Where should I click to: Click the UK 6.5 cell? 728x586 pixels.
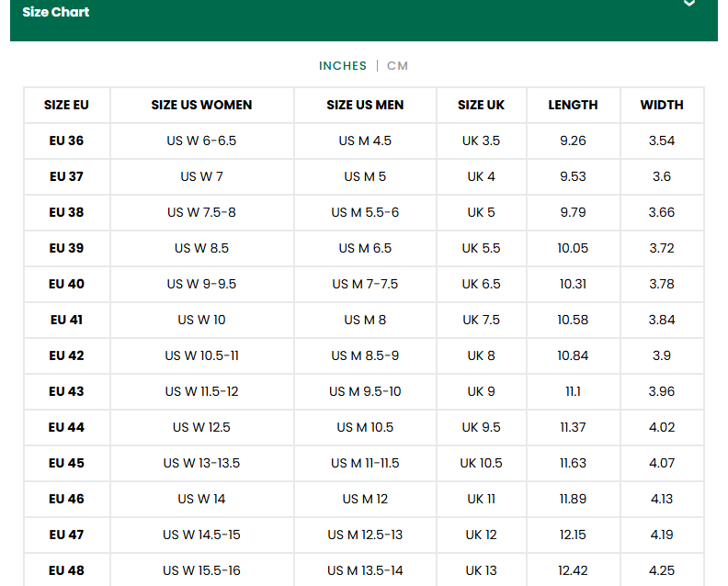point(481,284)
